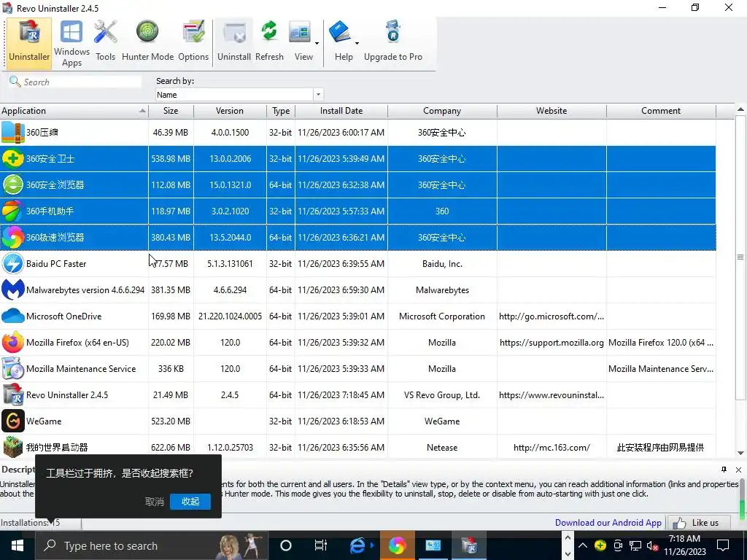Sort by the Type column header
Viewport: 747px width, 560px height.
(x=281, y=111)
